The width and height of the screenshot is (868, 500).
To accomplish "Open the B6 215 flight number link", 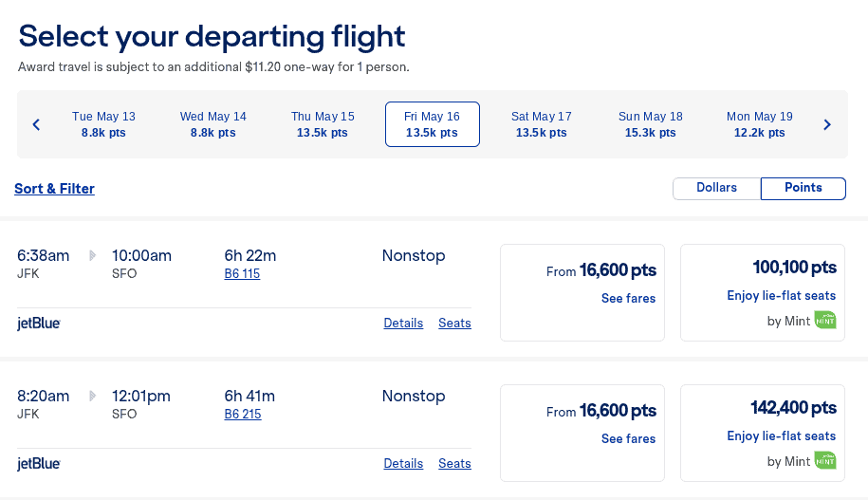I will [242, 414].
